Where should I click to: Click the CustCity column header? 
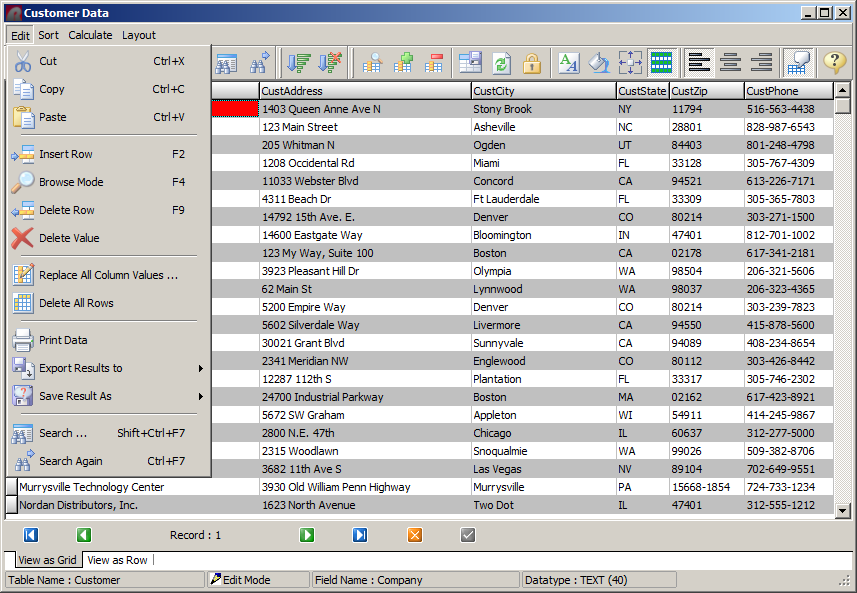tap(543, 91)
